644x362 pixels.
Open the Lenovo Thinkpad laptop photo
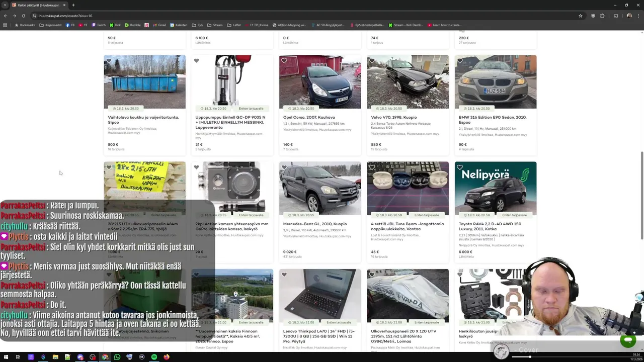(320, 296)
